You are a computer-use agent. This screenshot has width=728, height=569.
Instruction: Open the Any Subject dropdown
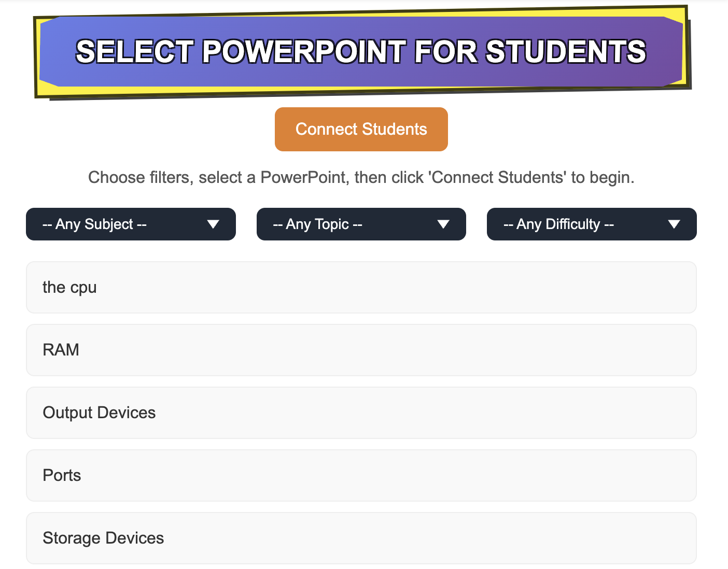pyautogui.click(x=131, y=224)
